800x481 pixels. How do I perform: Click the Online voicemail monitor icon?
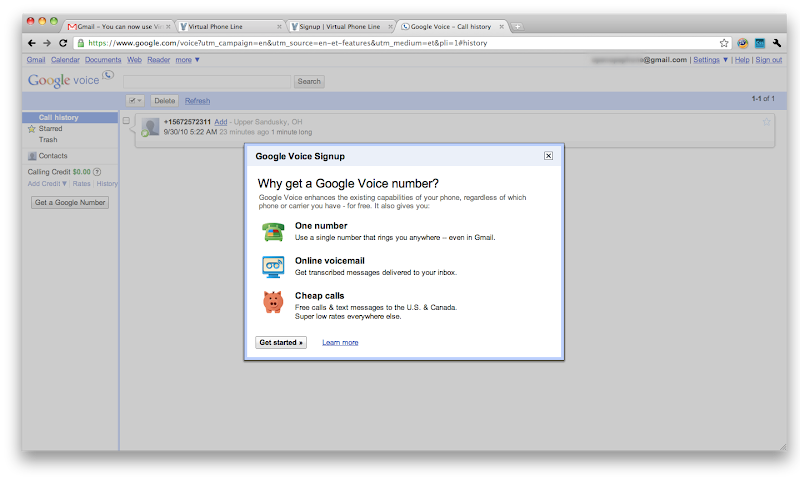(x=273, y=266)
